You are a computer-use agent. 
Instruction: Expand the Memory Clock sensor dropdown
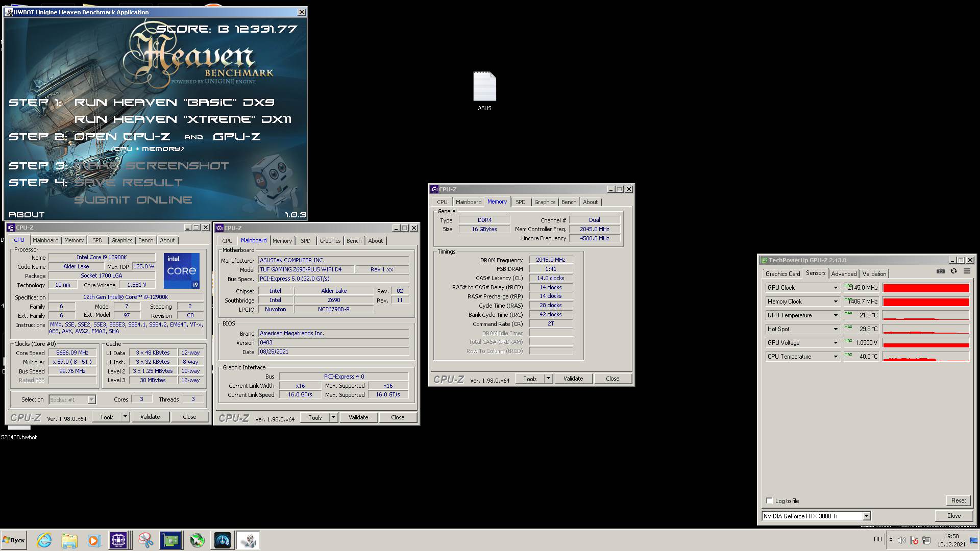836,302
